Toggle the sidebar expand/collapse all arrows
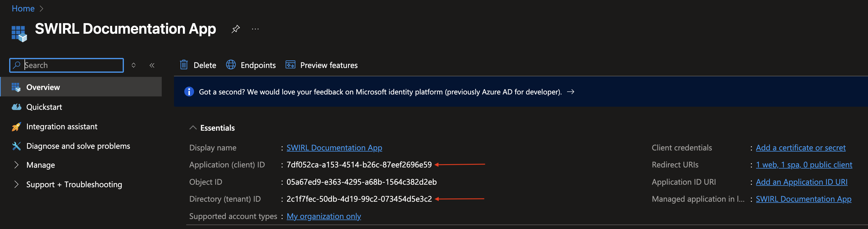 pos(133,65)
